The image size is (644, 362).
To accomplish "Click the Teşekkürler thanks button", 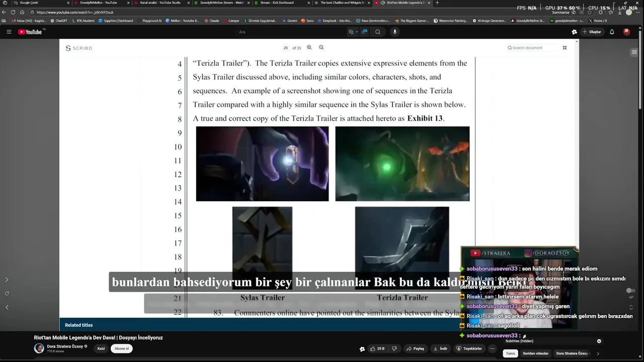I will [469, 348].
